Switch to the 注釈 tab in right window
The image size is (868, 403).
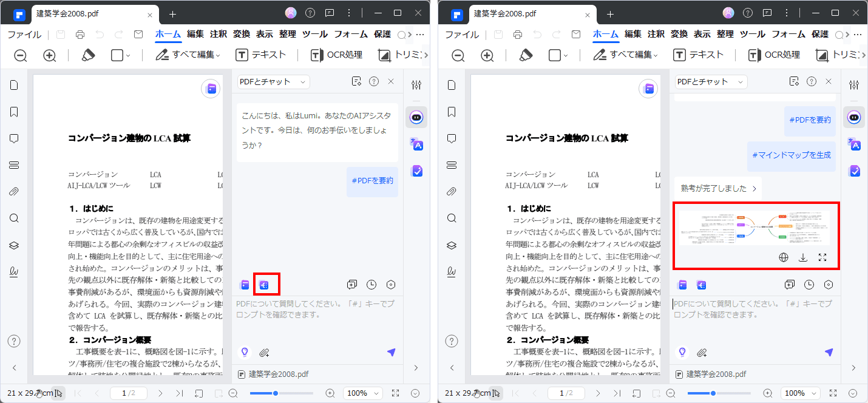(656, 35)
